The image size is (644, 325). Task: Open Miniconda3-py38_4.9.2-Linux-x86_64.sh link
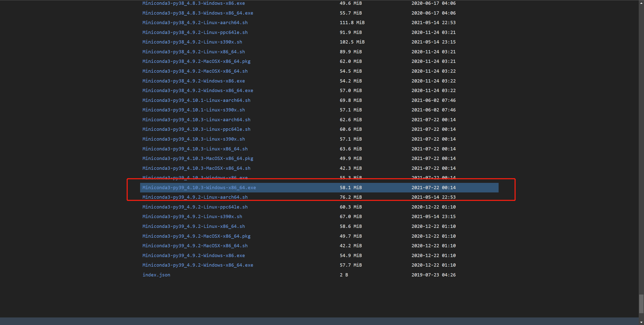click(x=193, y=52)
